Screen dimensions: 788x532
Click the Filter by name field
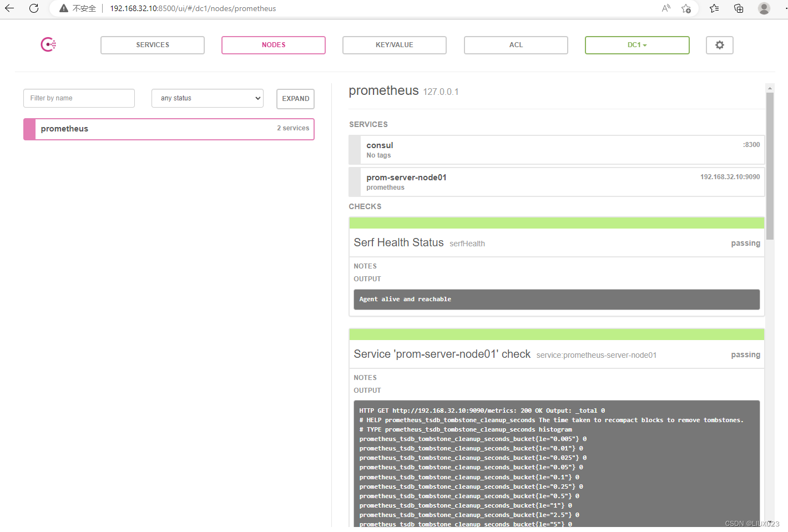click(79, 98)
